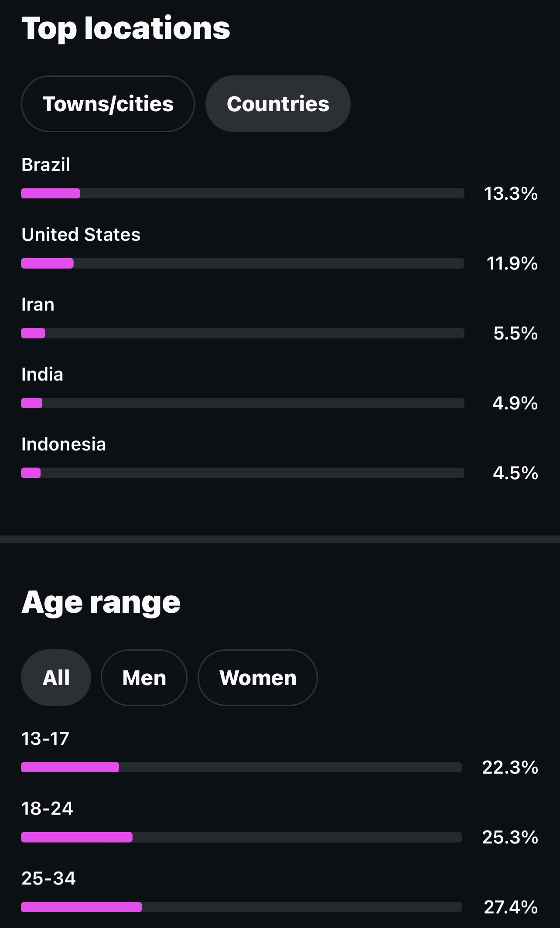
Task: Tap the Iran percentage bar
Action: click(242, 333)
